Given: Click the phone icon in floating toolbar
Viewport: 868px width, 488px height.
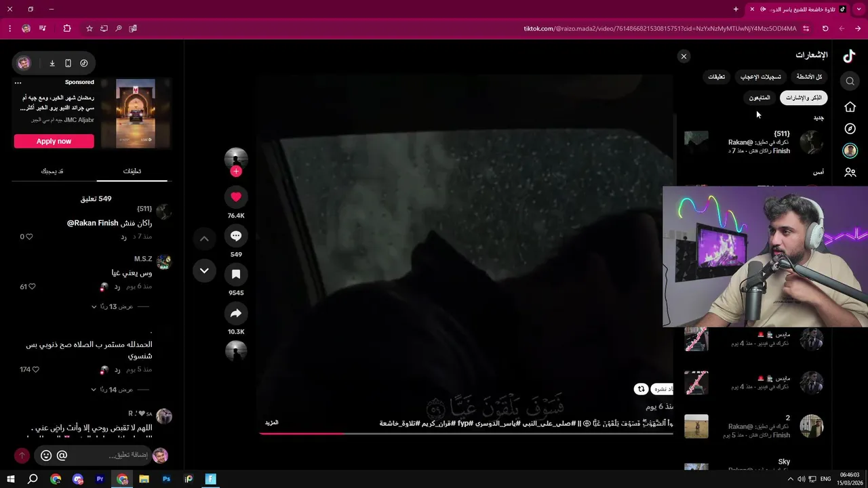Looking at the screenshot, I should click(68, 63).
